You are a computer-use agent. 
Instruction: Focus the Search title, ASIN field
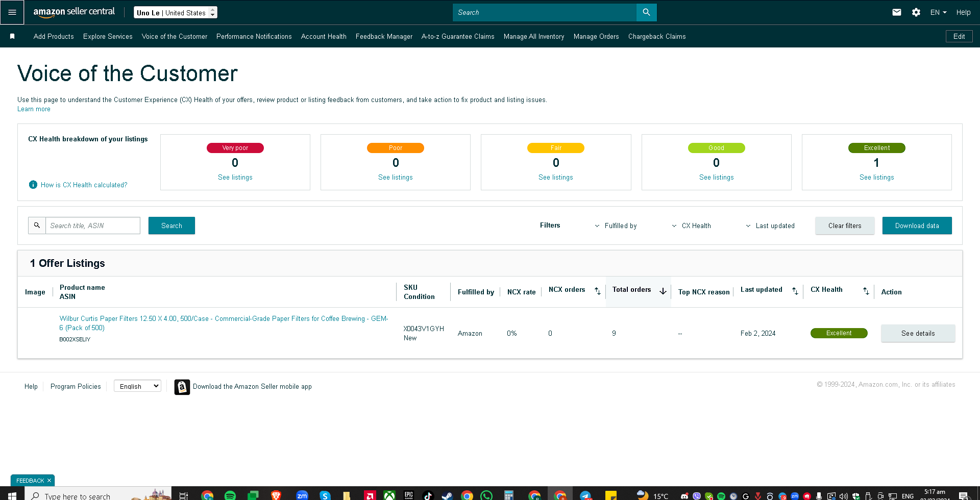tap(93, 226)
